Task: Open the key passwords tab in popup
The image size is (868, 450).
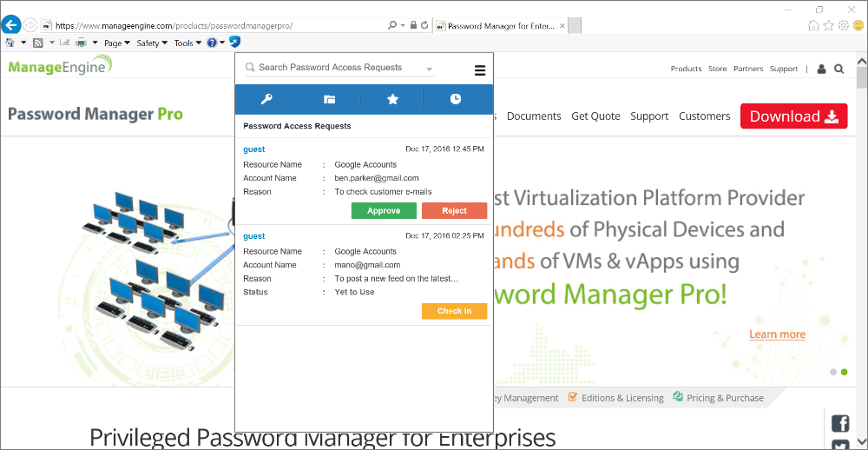Action: (266, 99)
